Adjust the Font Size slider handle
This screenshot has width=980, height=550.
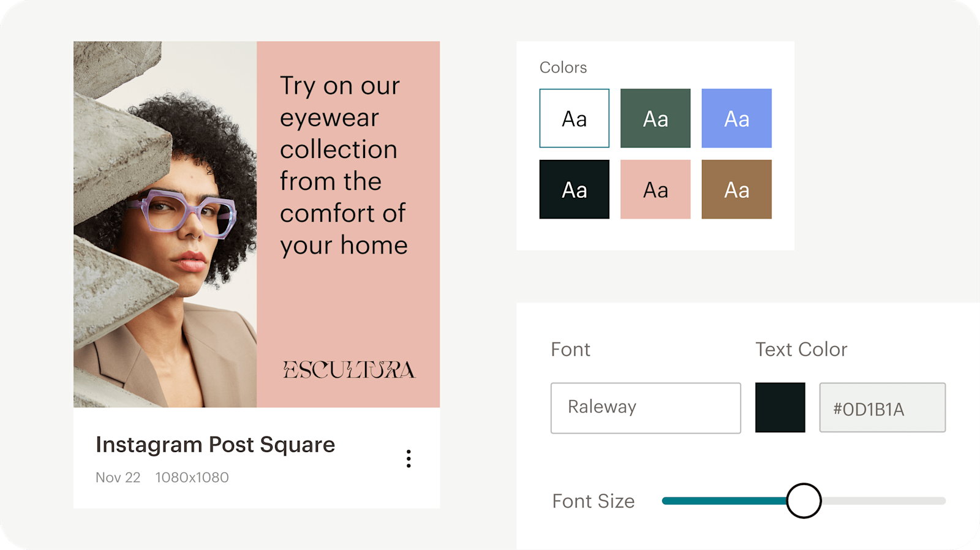pos(804,500)
